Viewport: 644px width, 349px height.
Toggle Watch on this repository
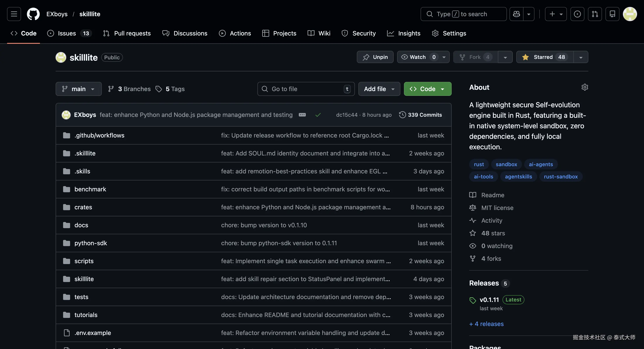coord(418,57)
